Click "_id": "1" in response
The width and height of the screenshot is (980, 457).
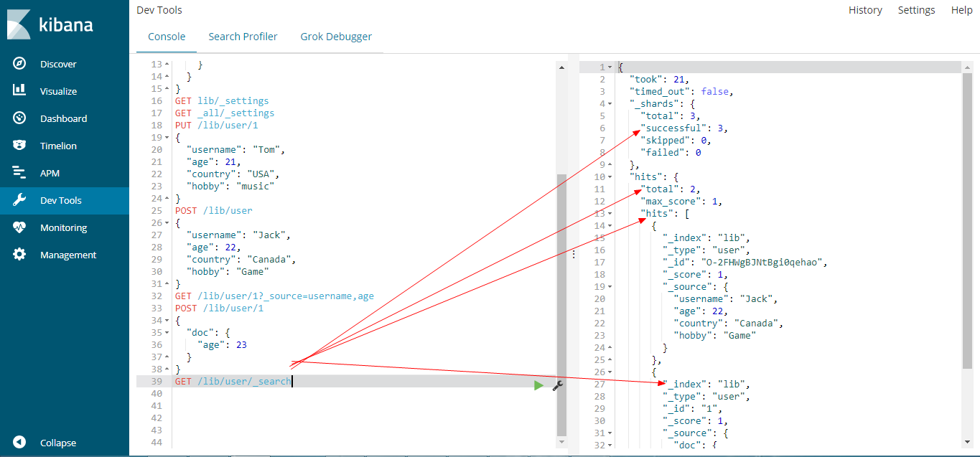pos(696,408)
